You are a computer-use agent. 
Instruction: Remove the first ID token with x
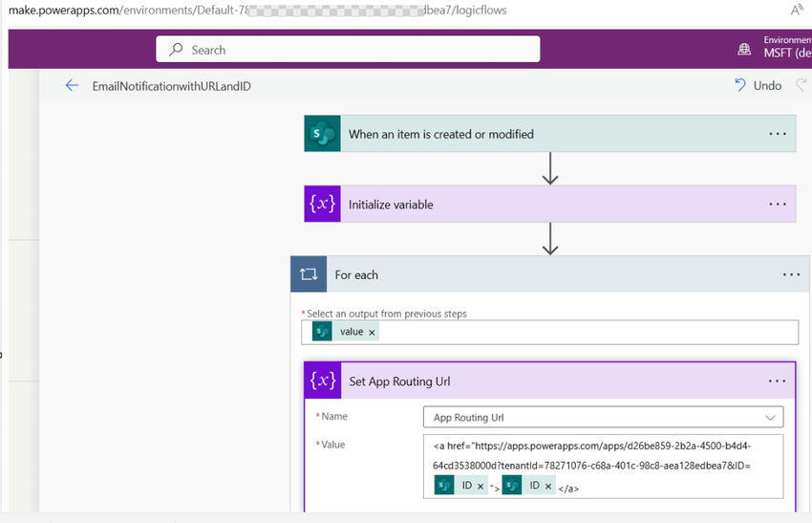[481, 487]
